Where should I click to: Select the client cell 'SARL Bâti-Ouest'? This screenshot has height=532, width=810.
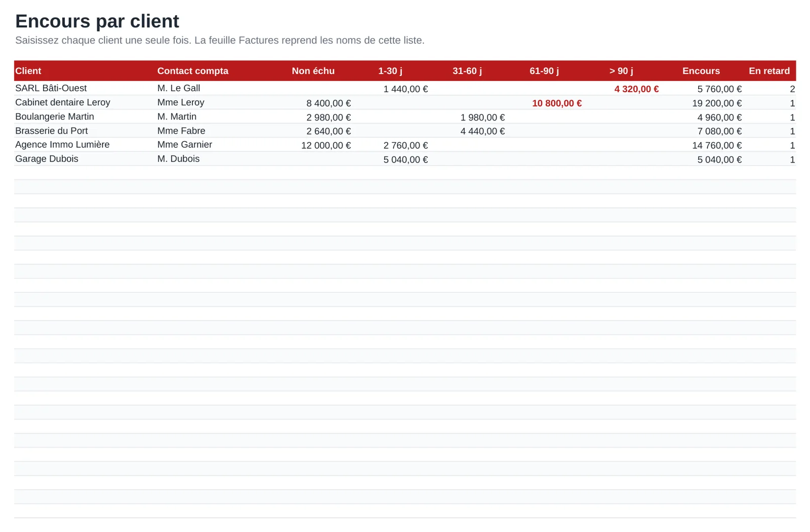tap(51, 88)
